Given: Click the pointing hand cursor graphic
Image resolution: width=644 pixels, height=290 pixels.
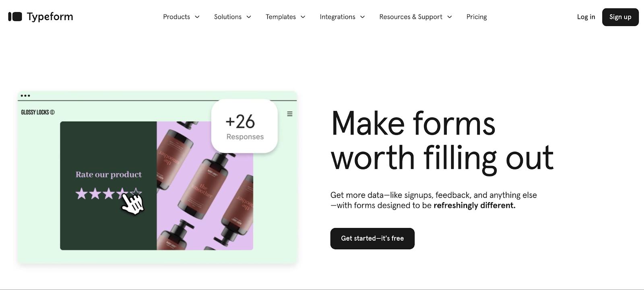Looking at the screenshot, I should 132,203.
